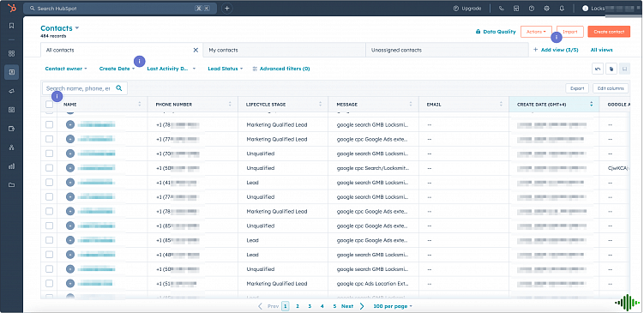Click the Edit columns button

(611, 88)
